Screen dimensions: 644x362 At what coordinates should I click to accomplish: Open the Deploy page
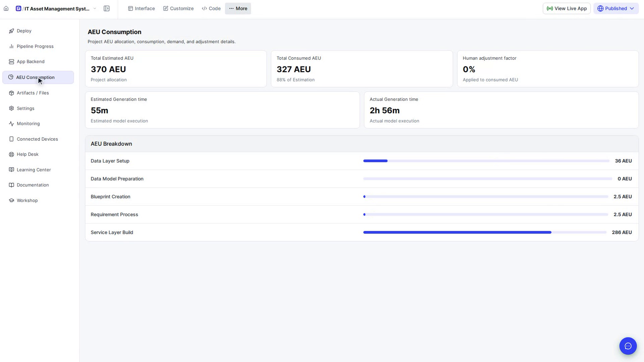point(38,31)
